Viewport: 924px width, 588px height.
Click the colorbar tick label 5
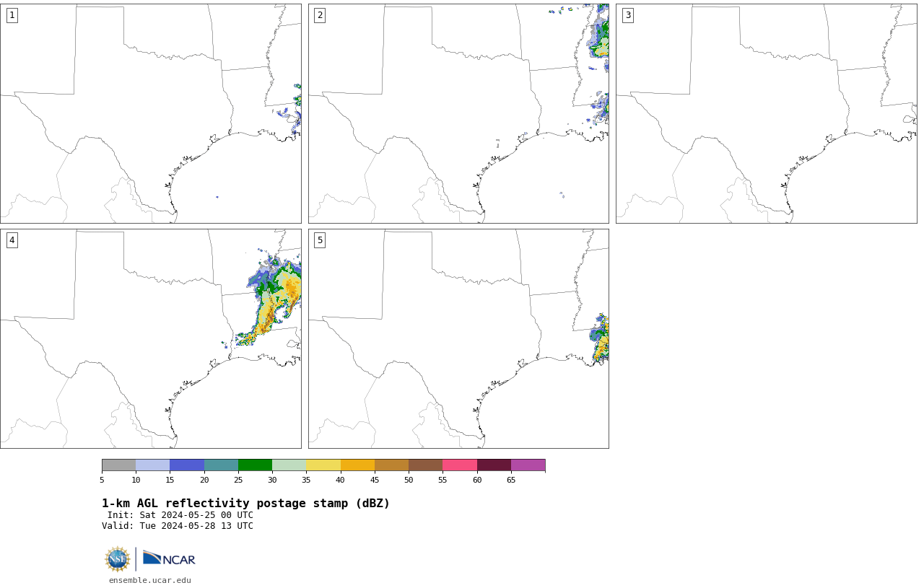coord(102,480)
